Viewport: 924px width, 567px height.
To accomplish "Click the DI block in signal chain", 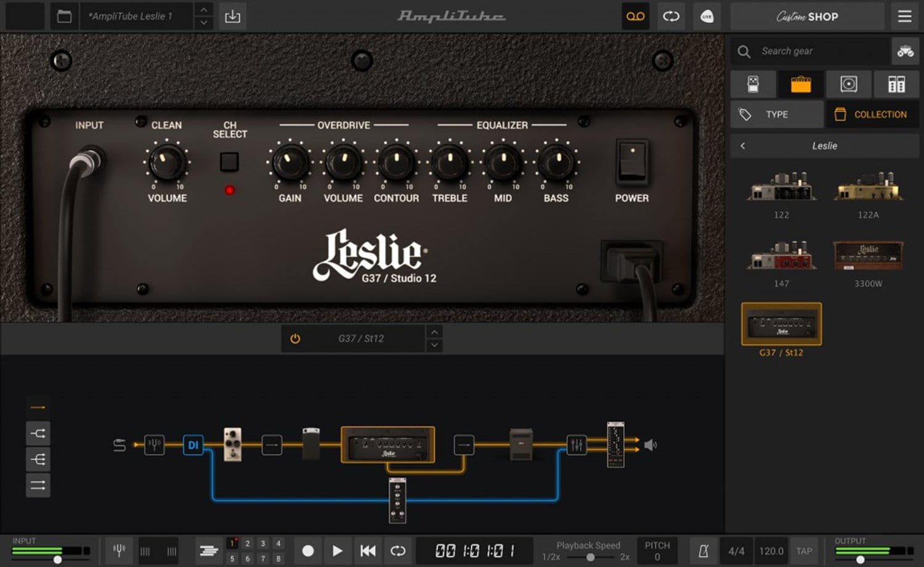I will click(x=193, y=444).
